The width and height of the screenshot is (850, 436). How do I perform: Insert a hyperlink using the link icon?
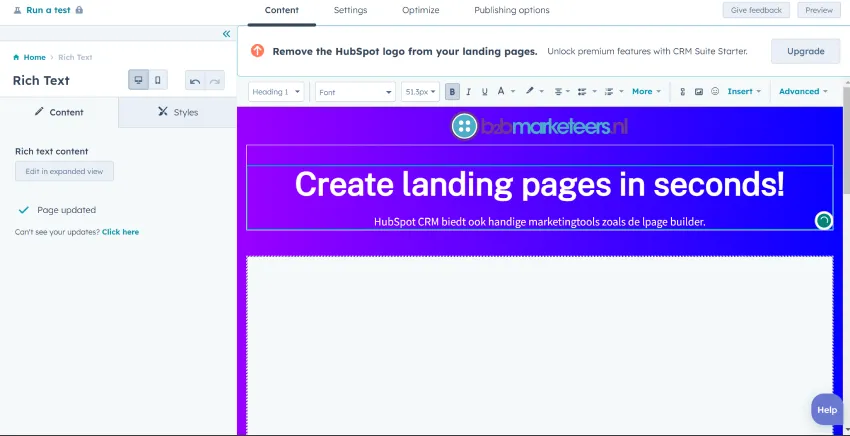682,92
